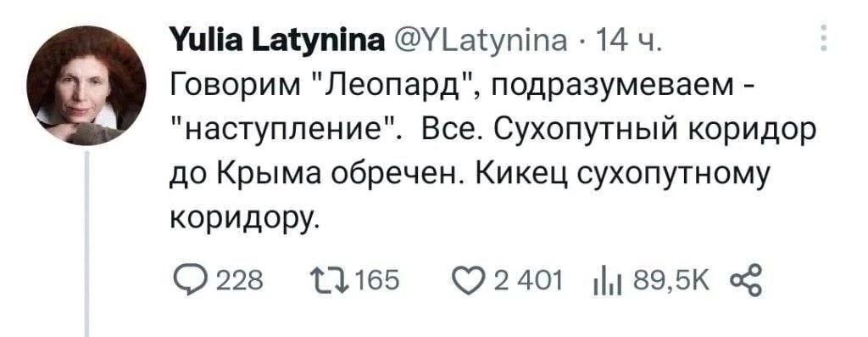Open the three-dot more options menu
868x337 pixels.
(x=824, y=39)
